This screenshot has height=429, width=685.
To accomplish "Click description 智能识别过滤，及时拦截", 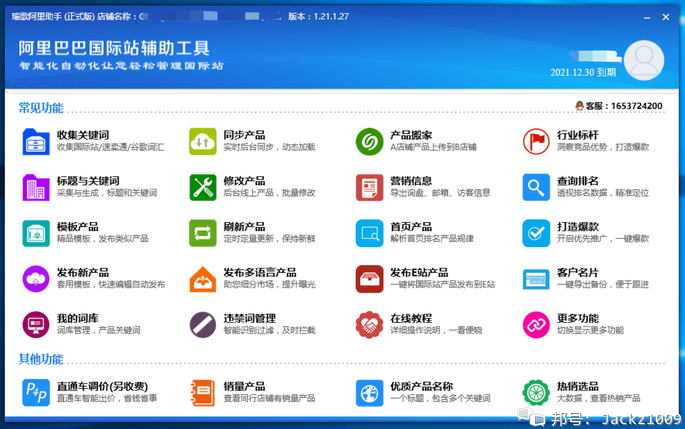I will pos(269,330).
